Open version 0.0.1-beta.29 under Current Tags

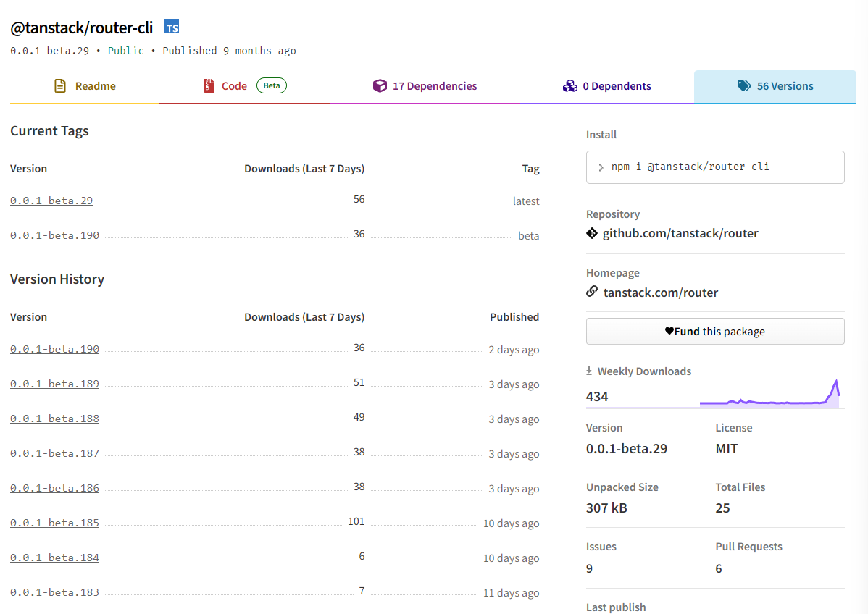[51, 201]
